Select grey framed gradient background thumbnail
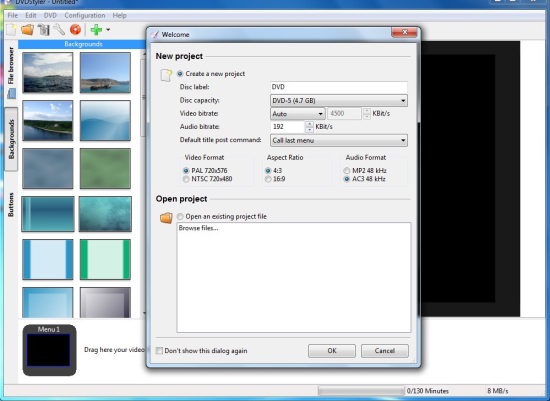Screen dimensions: 550x401 [x=105, y=303]
